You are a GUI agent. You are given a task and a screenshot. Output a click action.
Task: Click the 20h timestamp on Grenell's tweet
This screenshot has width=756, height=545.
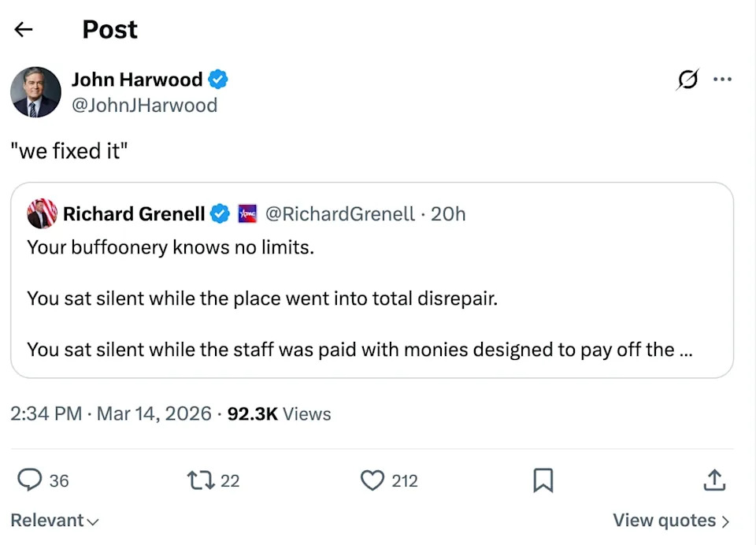(449, 213)
